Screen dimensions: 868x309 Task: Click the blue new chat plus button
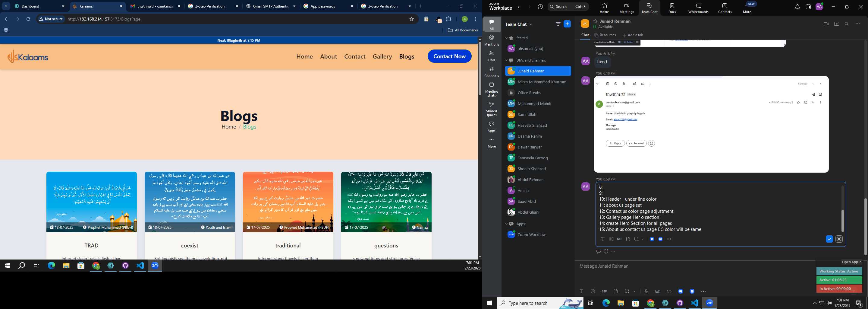568,24
